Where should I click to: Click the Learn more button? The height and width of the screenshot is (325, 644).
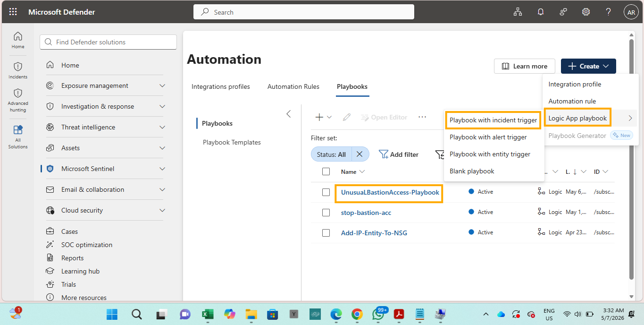click(x=525, y=66)
